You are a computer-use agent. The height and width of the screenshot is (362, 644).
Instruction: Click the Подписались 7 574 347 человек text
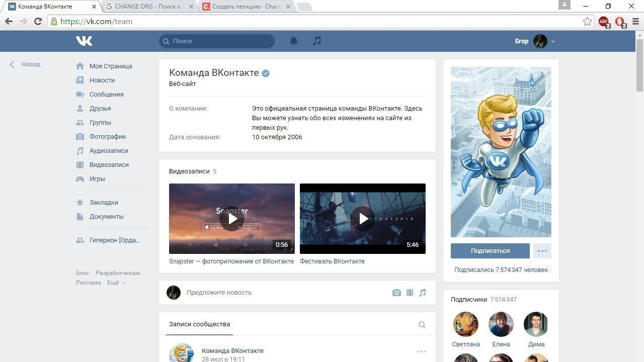click(501, 270)
